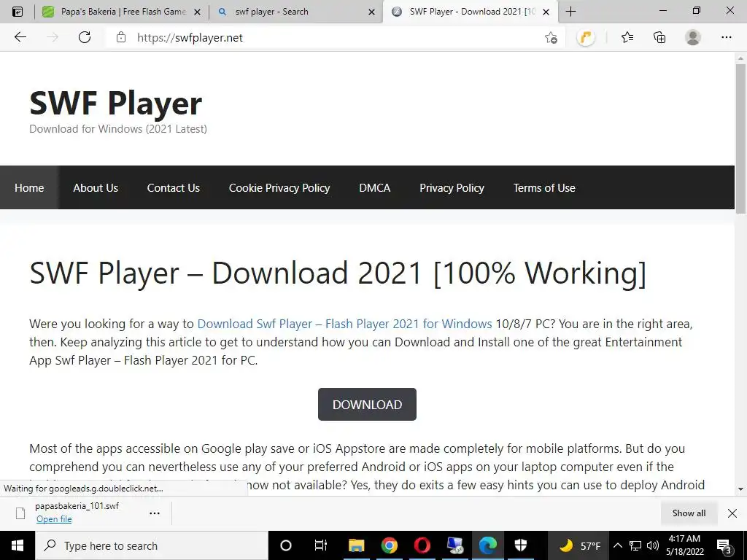Open Edge Settings and more menu
Screen dimensions: 747x560
pyautogui.click(x=726, y=37)
